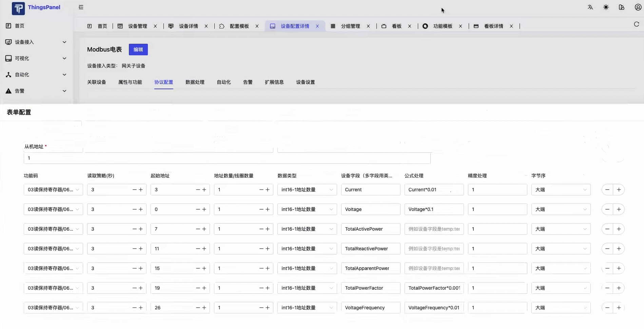Switch to the 数据处理 tab
This screenshot has width=644, height=329.
[x=195, y=82]
